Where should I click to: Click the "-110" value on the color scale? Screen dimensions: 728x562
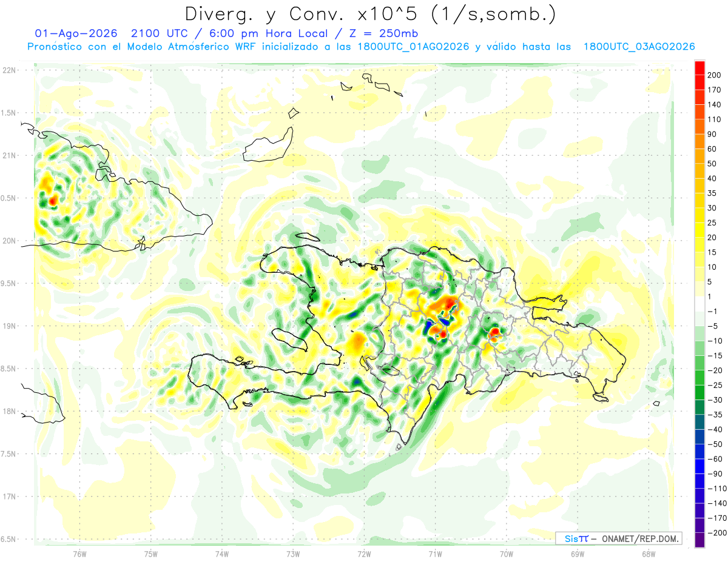[x=716, y=489]
